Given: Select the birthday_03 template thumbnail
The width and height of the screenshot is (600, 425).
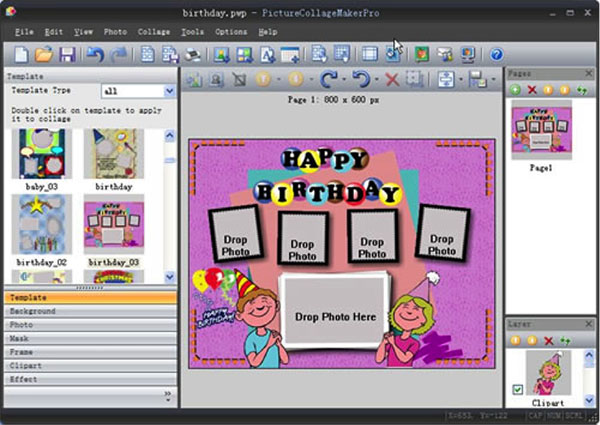Looking at the screenshot, I should tap(112, 225).
